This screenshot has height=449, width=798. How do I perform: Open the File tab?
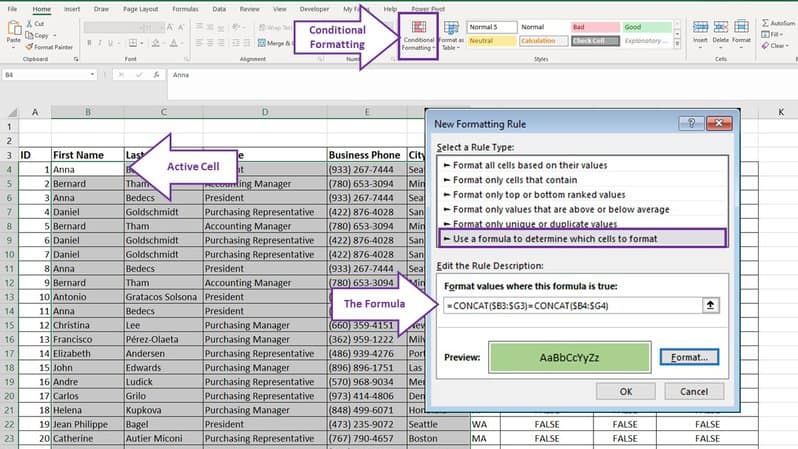coord(12,9)
